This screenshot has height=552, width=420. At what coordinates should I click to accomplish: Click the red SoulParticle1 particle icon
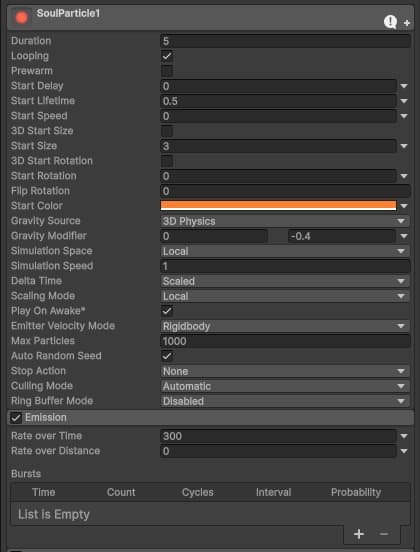point(21,17)
